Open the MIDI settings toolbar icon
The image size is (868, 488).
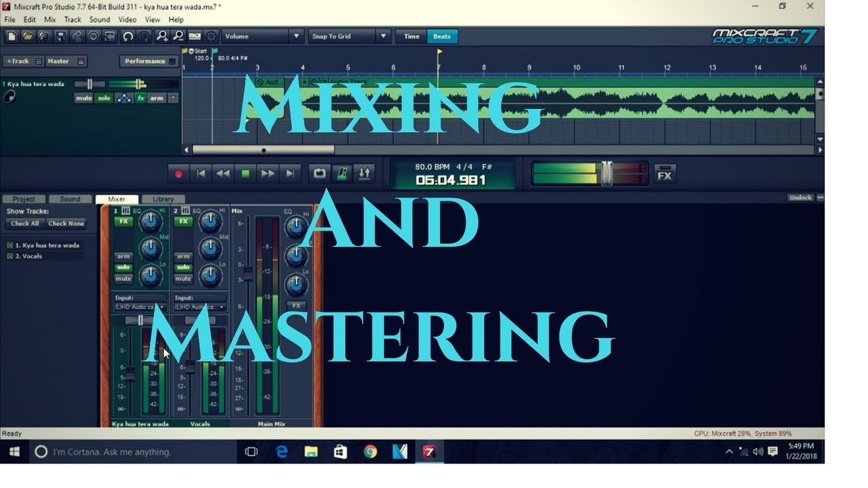click(x=195, y=37)
